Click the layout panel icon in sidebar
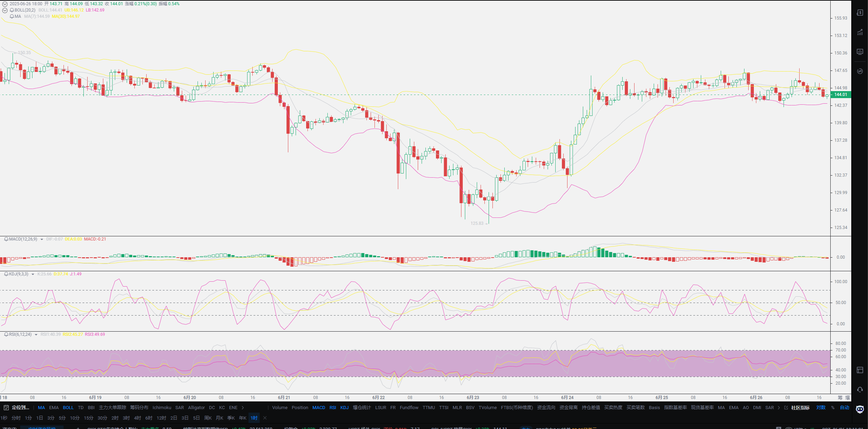The image size is (868, 429). [860, 370]
